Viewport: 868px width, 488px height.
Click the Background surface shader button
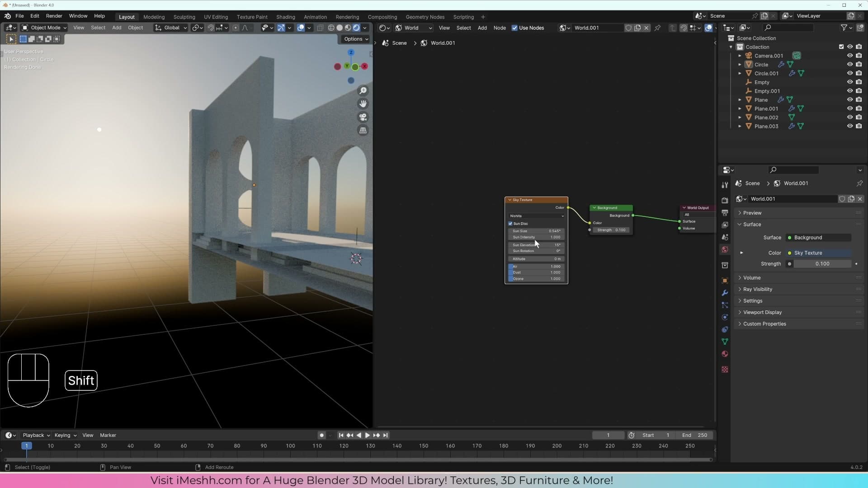pyautogui.click(x=819, y=238)
